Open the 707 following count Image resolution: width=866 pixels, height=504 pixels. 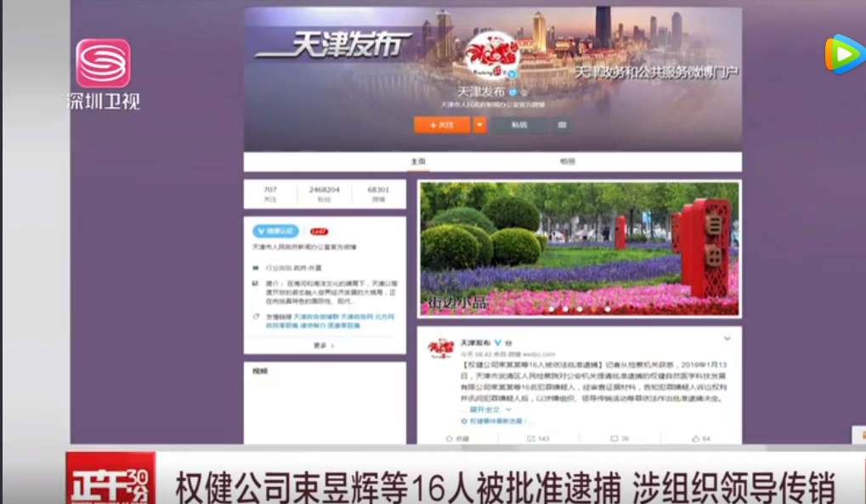270,194
